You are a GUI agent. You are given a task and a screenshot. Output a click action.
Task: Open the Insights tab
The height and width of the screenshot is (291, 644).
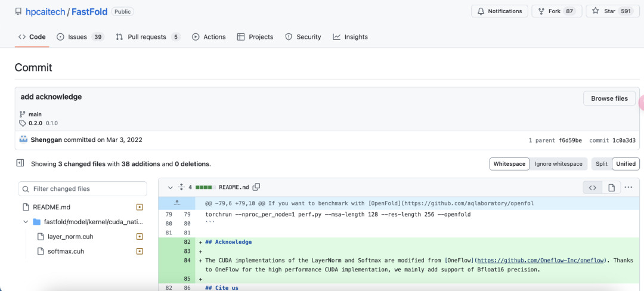[351, 37]
